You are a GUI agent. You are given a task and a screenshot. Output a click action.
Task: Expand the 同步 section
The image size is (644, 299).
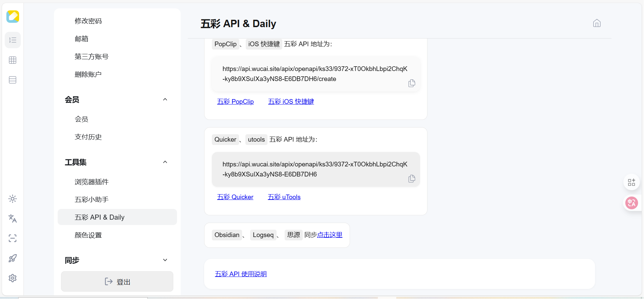coord(165,260)
